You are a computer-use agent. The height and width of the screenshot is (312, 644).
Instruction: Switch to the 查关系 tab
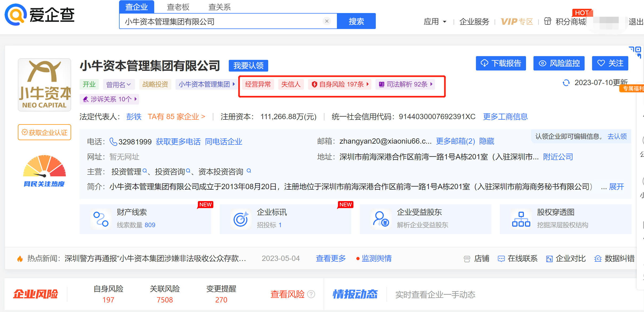(x=219, y=7)
